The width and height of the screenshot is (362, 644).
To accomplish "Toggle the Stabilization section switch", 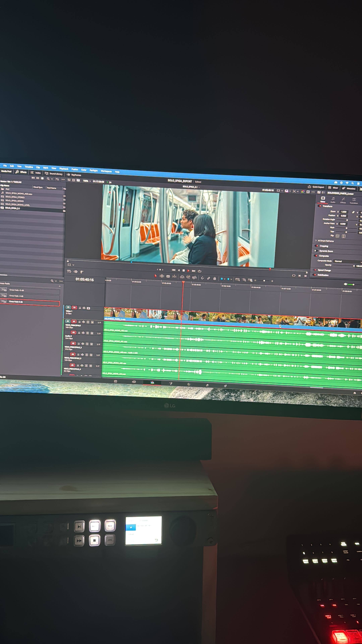I will tap(315, 275).
